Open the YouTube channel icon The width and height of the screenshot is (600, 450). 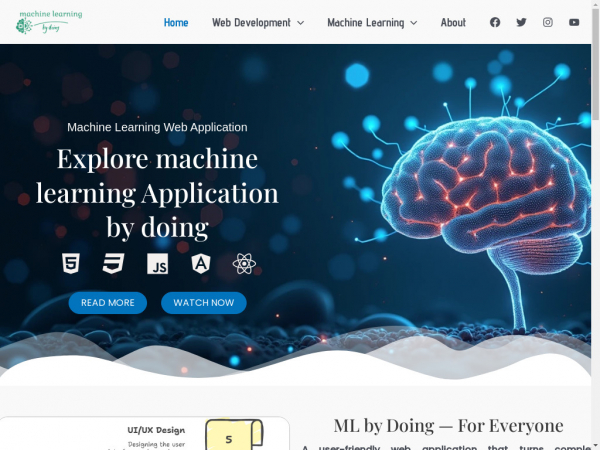click(x=573, y=22)
